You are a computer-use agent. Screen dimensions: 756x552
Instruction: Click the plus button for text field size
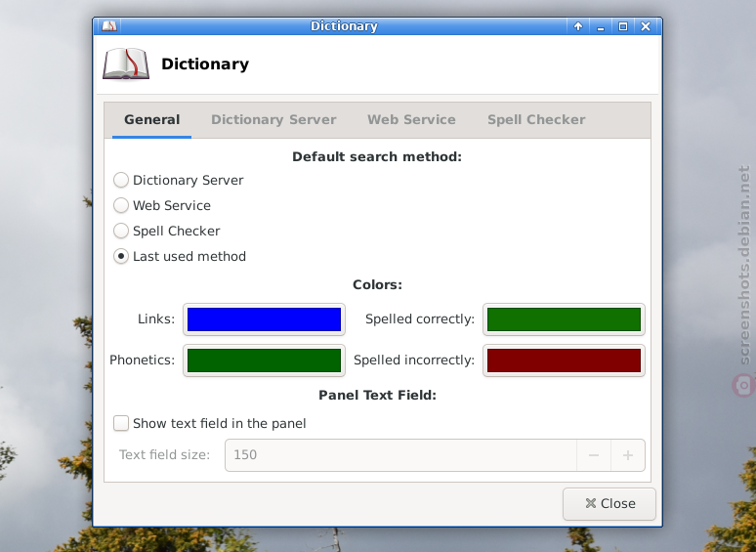point(628,455)
